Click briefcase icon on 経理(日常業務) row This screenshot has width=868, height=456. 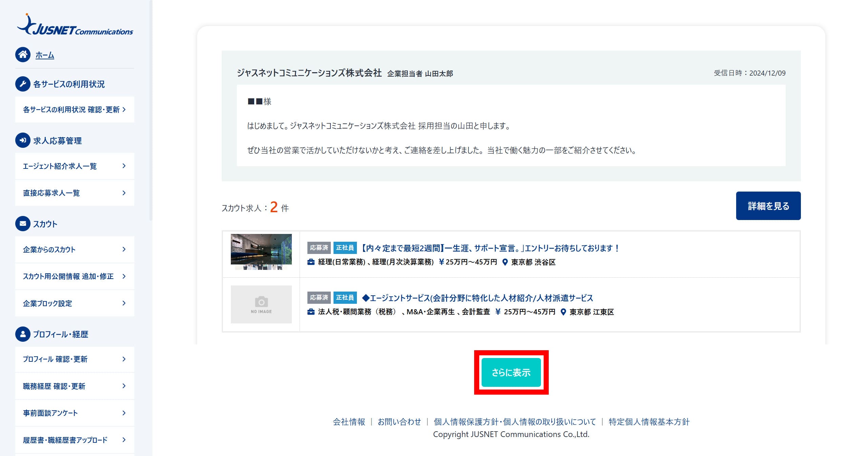[311, 262]
